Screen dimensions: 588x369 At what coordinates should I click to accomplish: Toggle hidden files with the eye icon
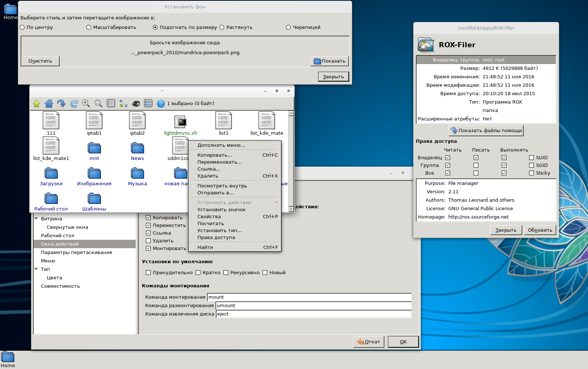point(136,104)
